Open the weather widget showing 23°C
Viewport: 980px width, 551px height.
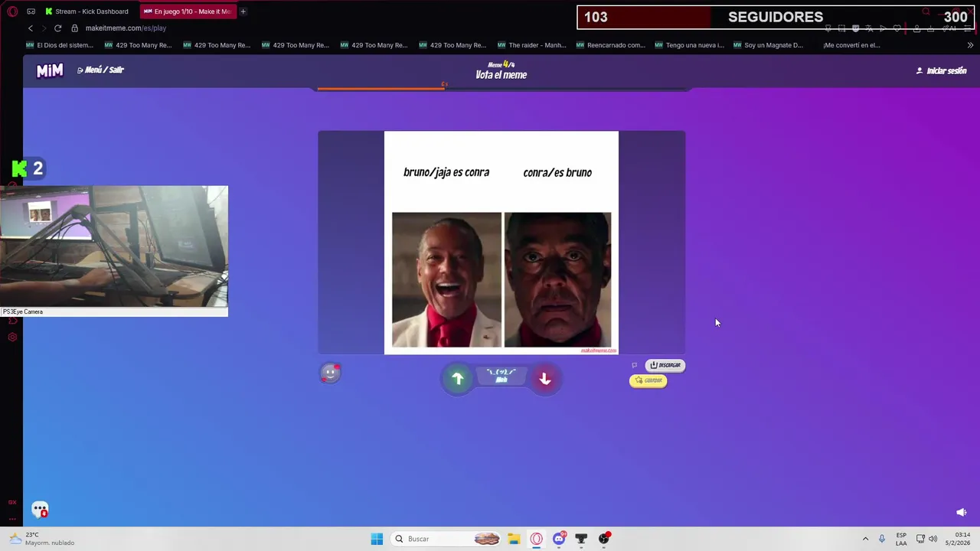[42, 539]
